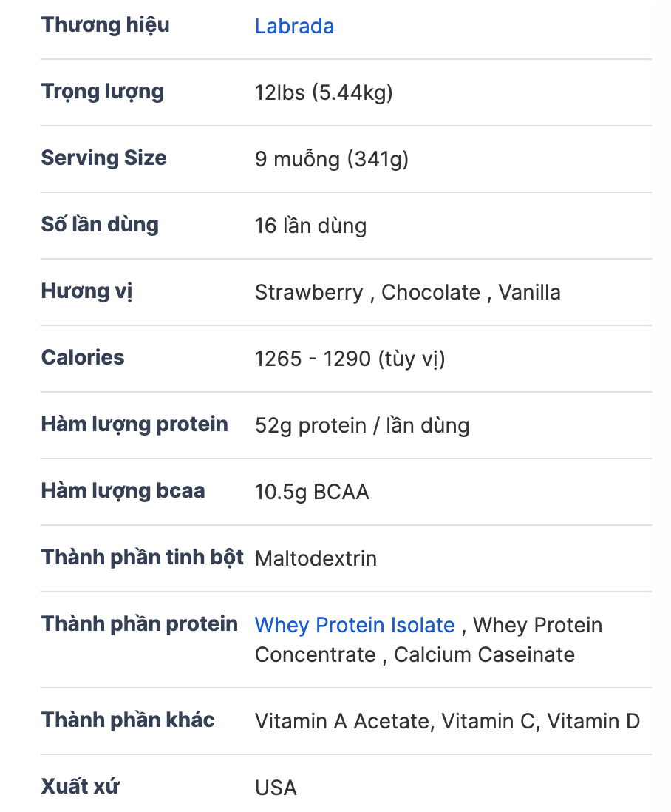Click the Vitamin A Acetate text
This screenshot has width=671, height=812.
pyautogui.click(x=341, y=722)
